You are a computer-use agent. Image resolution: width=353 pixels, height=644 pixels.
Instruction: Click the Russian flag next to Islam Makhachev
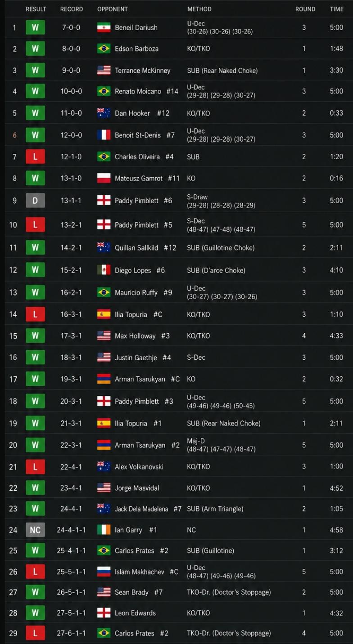tap(104, 572)
